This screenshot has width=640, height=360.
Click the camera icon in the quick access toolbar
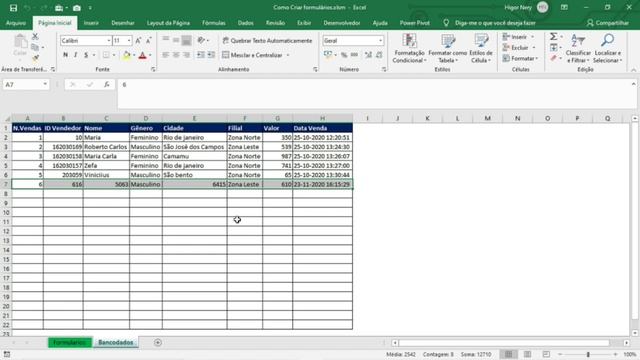coord(77,8)
